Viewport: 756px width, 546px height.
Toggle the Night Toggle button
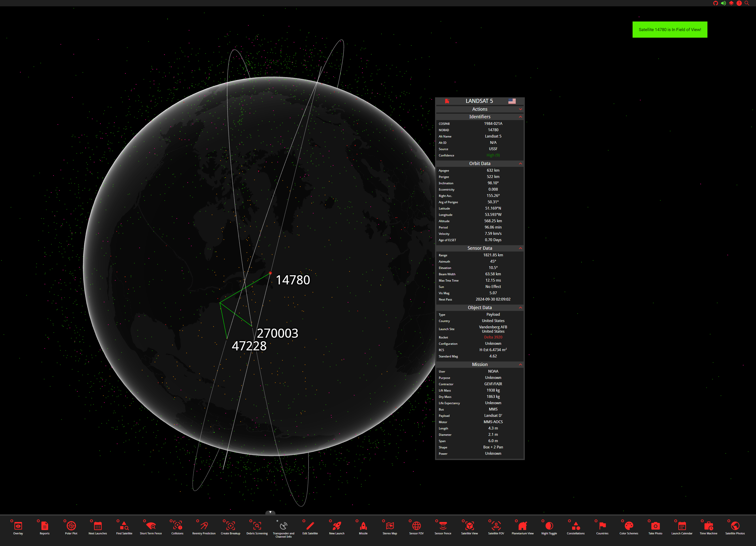click(x=549, y=528)
